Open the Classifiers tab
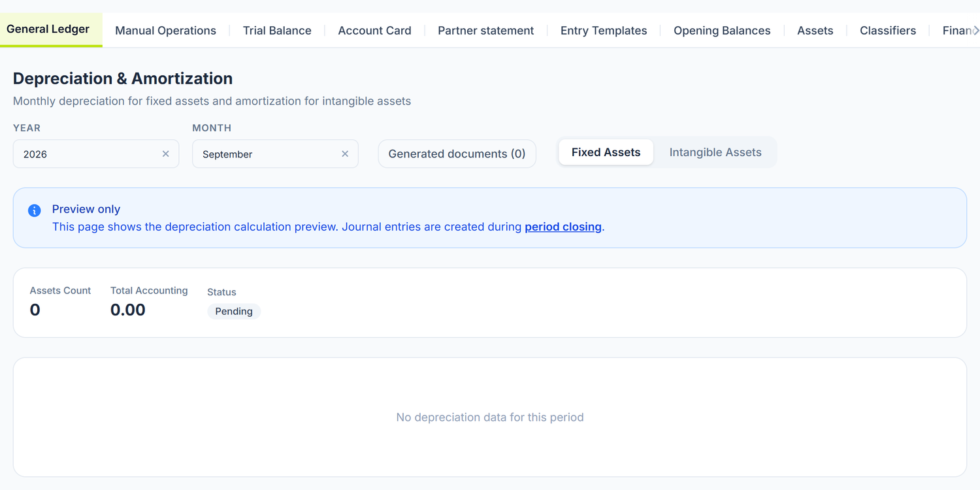This screenshot has width=980, height=490. [x=888, y=31]
